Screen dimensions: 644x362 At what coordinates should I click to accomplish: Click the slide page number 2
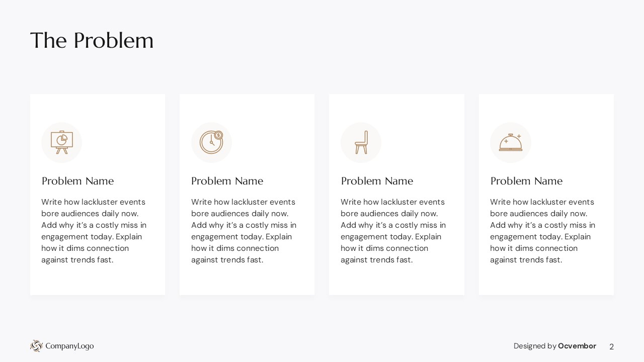[x=611, y=346]
